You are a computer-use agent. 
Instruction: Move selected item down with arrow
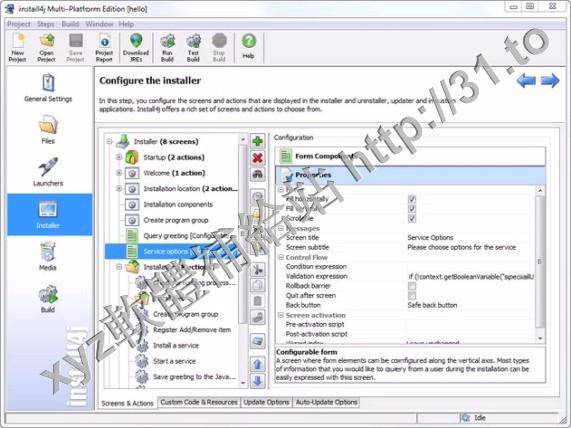tap(258, 381)
